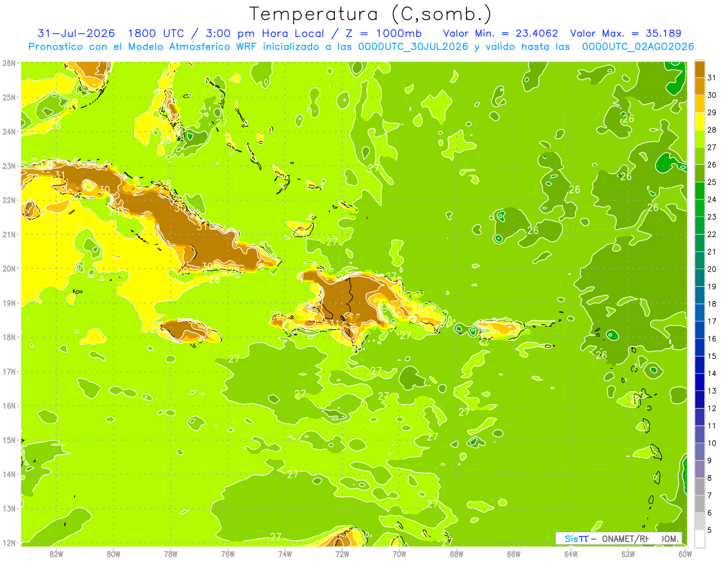Click legend label "20" on the color scale

pyautogui.click(x=712, y=269)
